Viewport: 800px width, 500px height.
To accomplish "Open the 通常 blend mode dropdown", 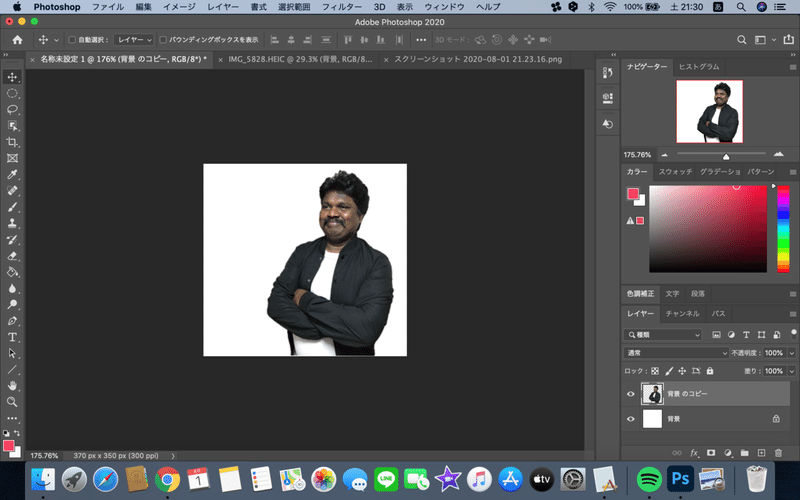I will pyautogui.click(x=676, y=353).
